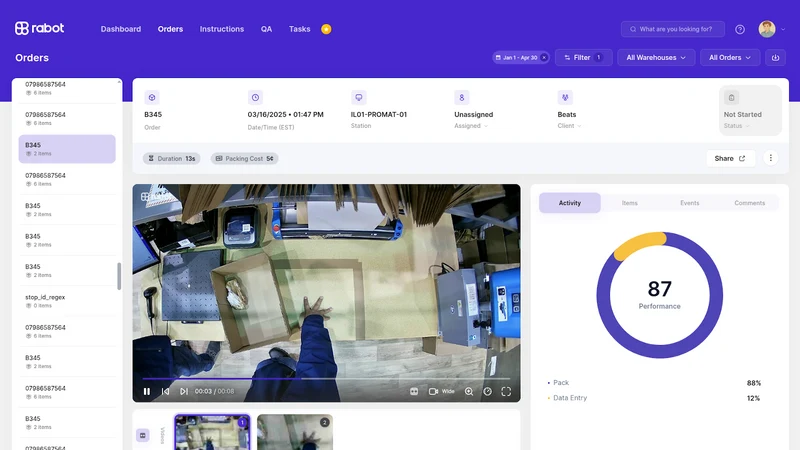
Task: Expand the All Orders dropdown
Action: click(x=730, y=58)
